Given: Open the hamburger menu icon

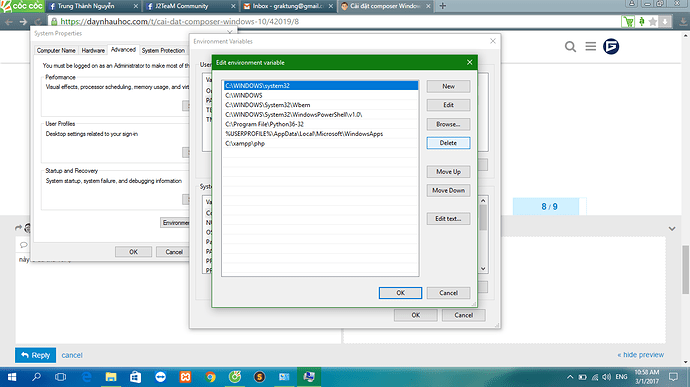Looking at the screenshot, I should (591, 46).
